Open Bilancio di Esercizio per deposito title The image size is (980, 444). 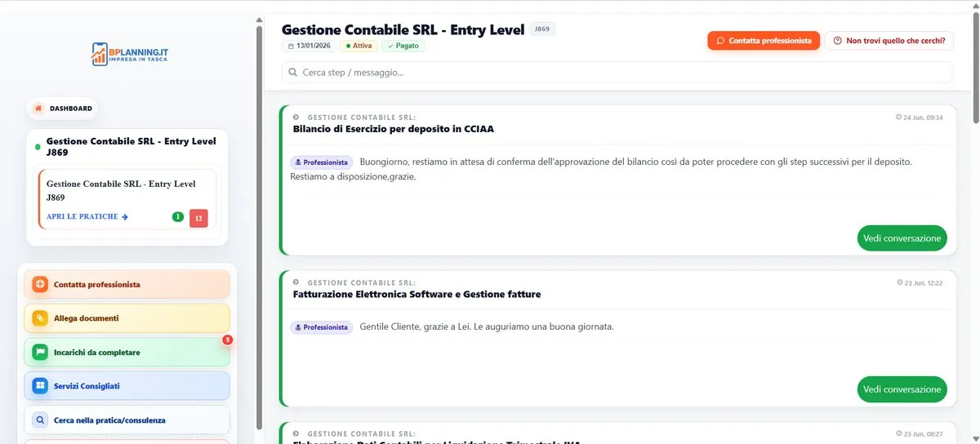393,129
